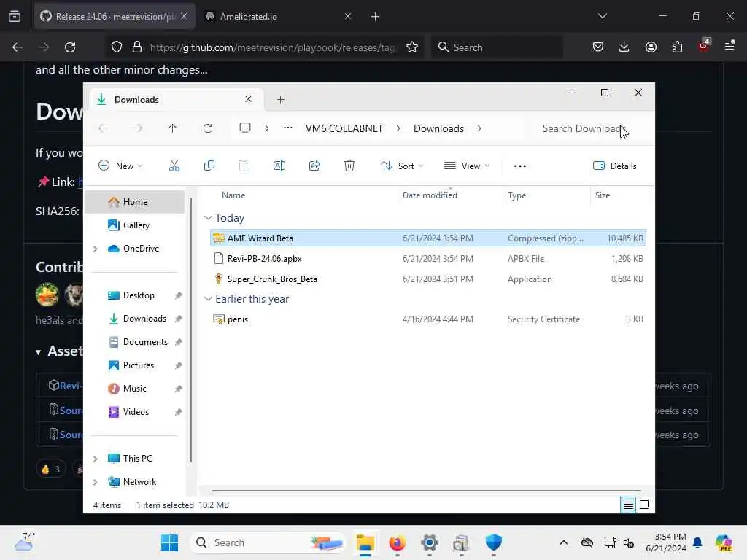
Task: Sort by Size column header
Action: (619, 195)
